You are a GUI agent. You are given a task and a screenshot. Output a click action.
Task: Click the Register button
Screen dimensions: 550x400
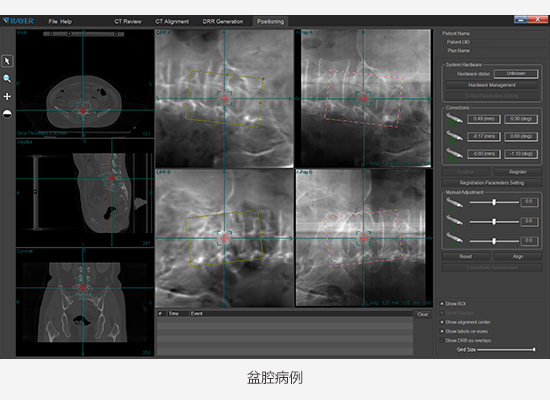coord(518,172)
